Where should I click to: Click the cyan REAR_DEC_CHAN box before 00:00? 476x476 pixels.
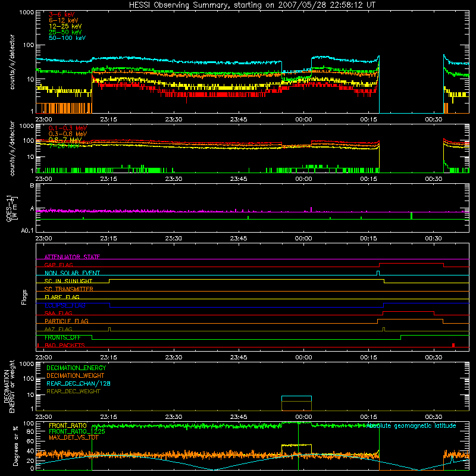tap(296, 399)
